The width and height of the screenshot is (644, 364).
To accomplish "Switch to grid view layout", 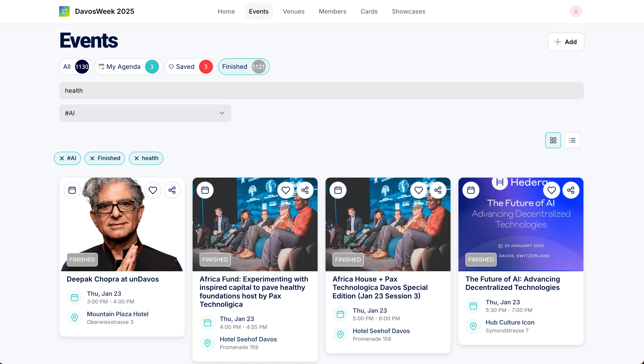I will pyautogui.click(x=553, y=140).
